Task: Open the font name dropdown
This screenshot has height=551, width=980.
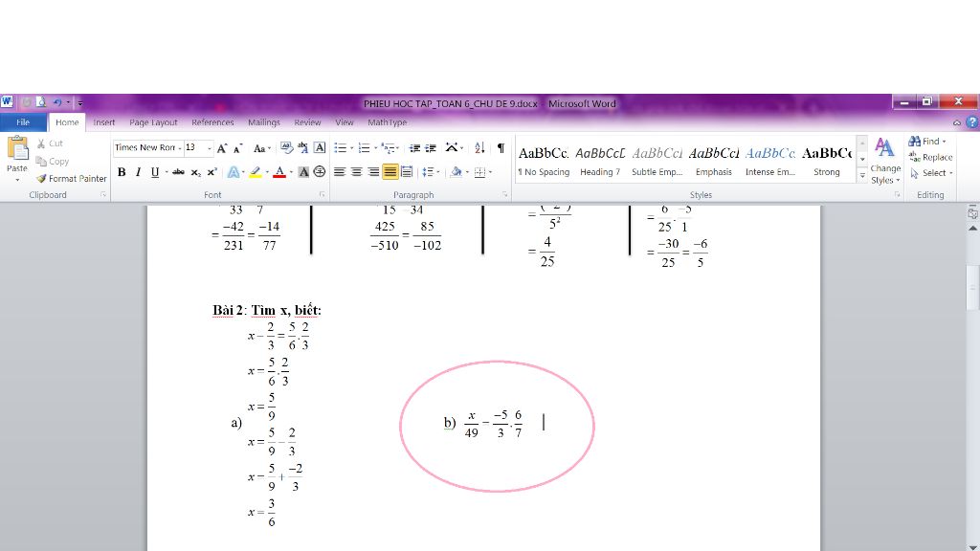Action: [x=179, y=148]
